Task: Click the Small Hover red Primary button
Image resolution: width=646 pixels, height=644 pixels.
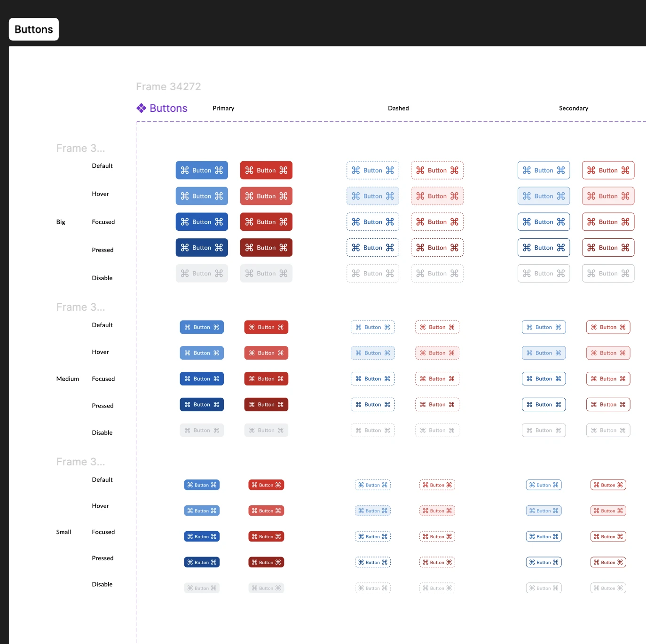Action: pyautogui.click(x=266, y=511)
